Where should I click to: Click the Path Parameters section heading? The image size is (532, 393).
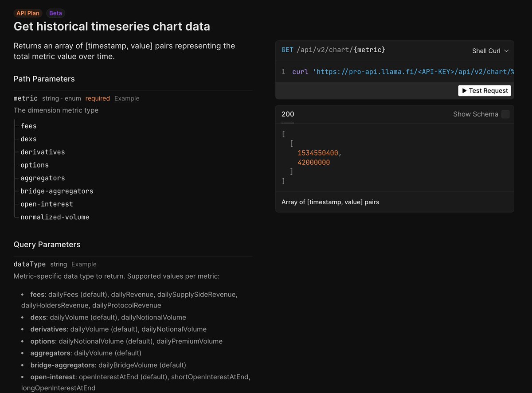coord(44,79)
